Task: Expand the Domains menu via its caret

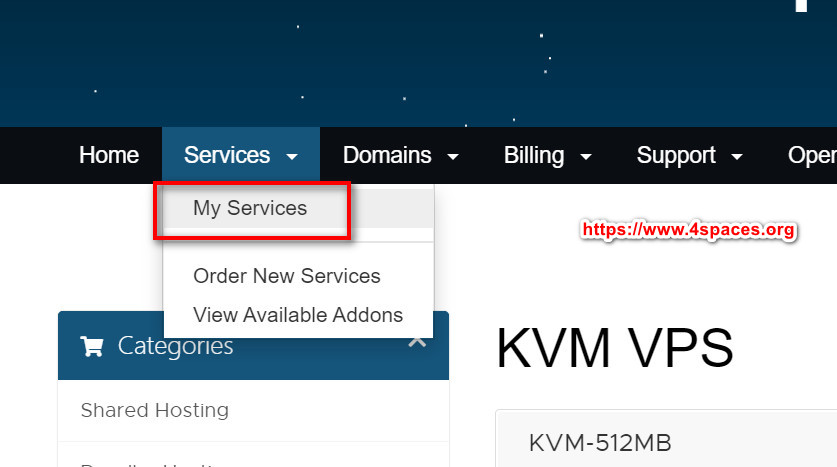Action: (453, 157)
